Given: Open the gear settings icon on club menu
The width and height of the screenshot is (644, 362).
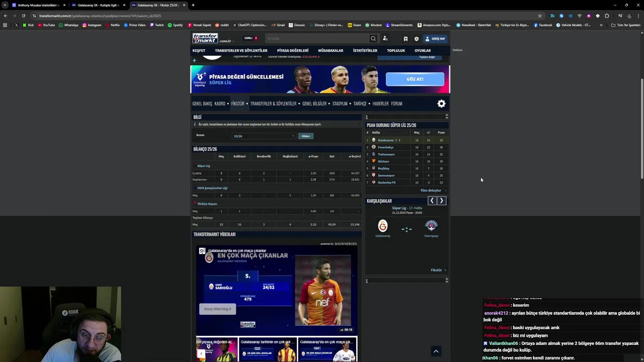Looking at the screenshot, I should point(441,104).
